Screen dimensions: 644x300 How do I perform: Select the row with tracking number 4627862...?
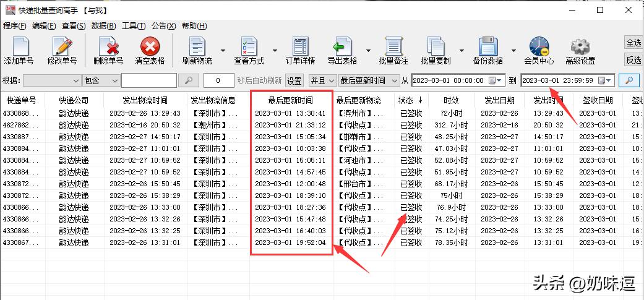coord(322,125)
